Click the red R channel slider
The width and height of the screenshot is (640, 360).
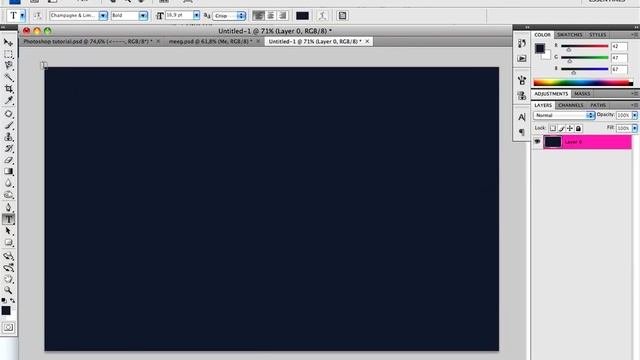[584, 47]
